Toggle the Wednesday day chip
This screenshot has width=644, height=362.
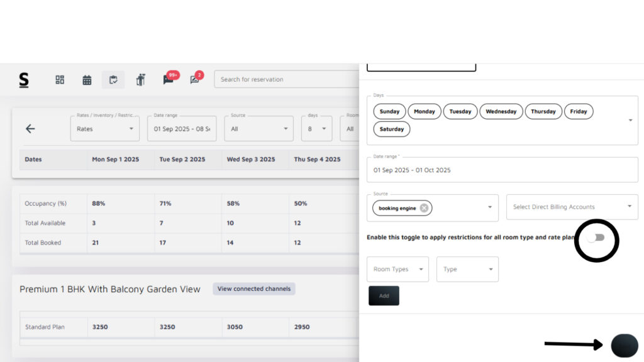click(x=501, y=111)
